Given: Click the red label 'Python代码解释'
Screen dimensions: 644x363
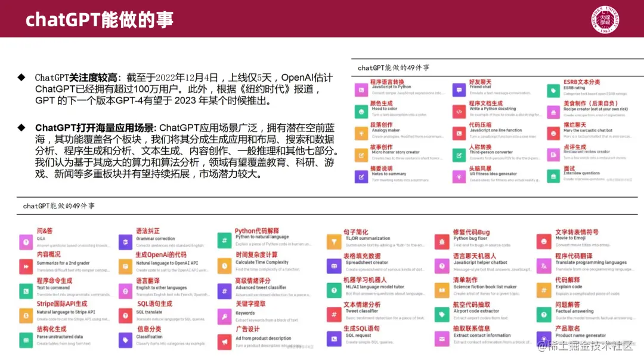Looking at the screenshot, I should (x=256, y=231).
